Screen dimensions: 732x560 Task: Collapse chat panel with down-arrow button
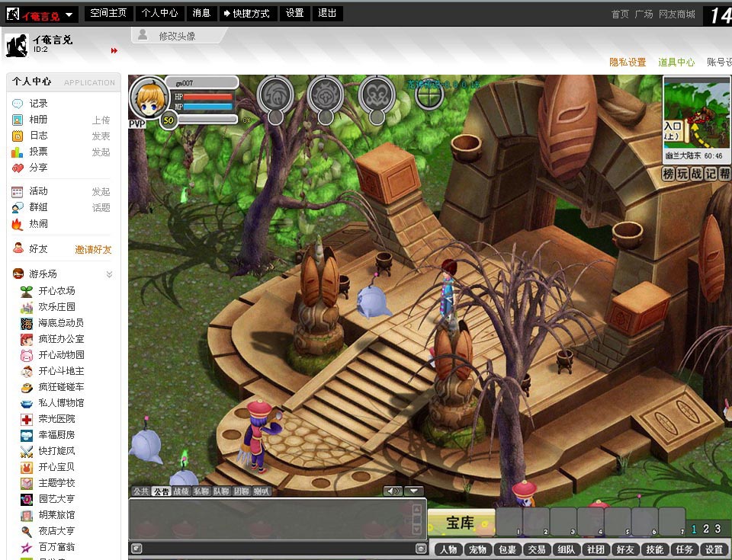(413, 491)
